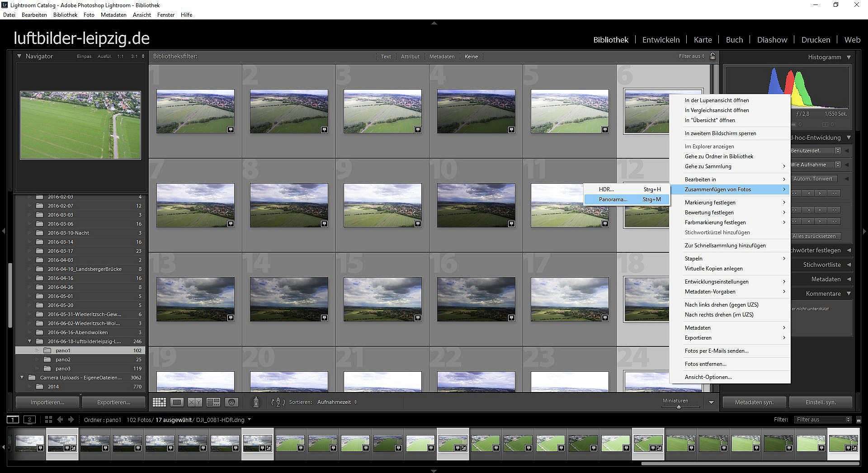Toggle filmstrip filter switch
This screenshot has height=473, width=868.
point(859,420)
